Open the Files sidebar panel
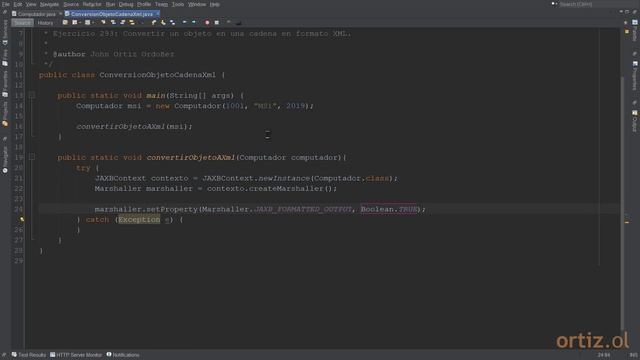 coord(5,58)
